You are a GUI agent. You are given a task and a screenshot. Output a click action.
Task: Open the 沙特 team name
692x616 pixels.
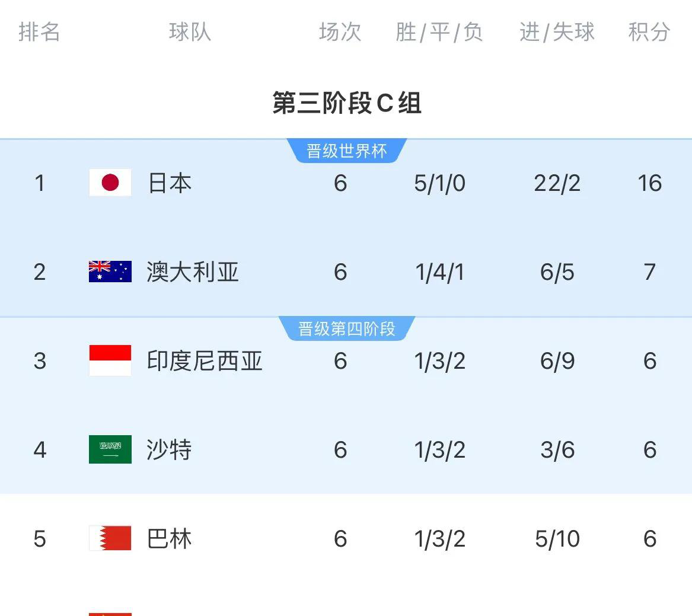(169, 450)
